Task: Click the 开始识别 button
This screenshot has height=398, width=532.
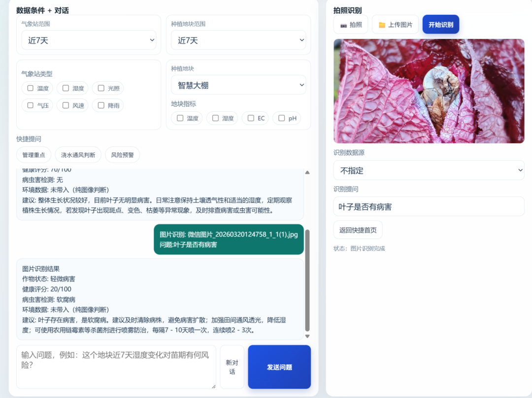Action: click(x=440, y=25)
